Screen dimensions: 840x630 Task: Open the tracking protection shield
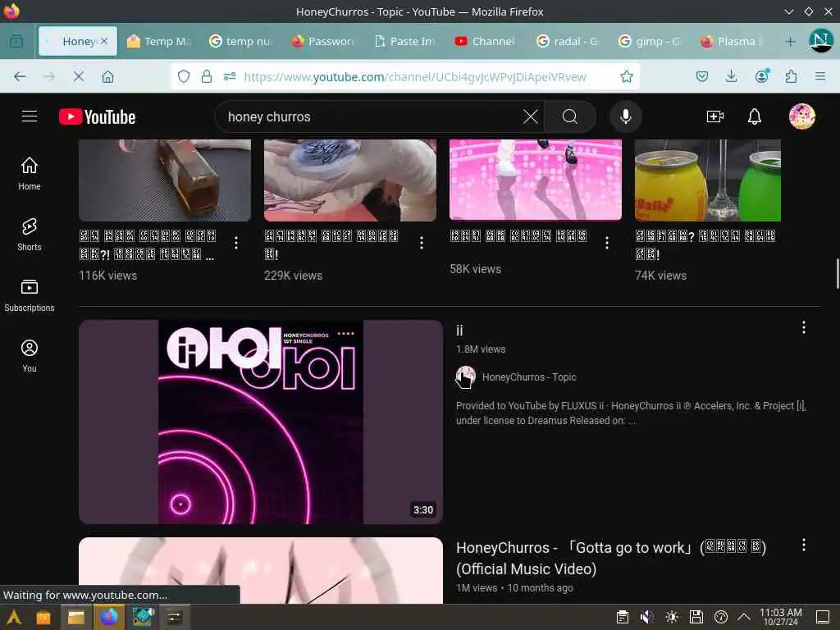coord(184,76)
